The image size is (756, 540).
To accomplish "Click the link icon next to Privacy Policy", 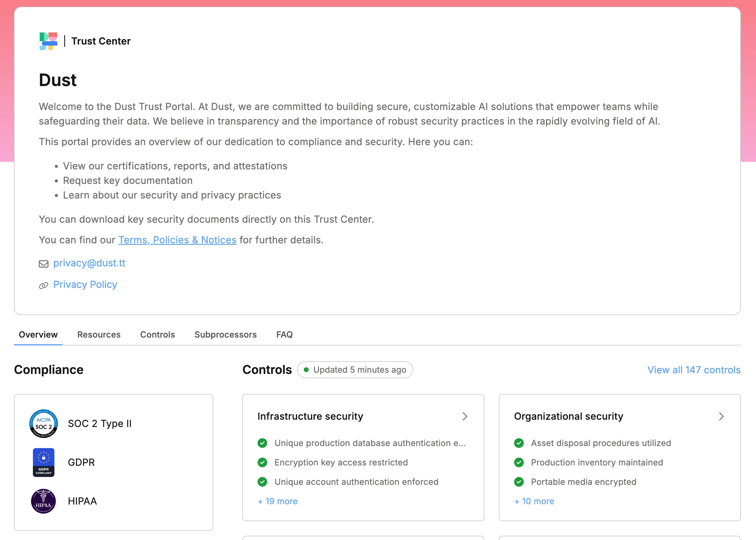I will [x=43, y=285].
